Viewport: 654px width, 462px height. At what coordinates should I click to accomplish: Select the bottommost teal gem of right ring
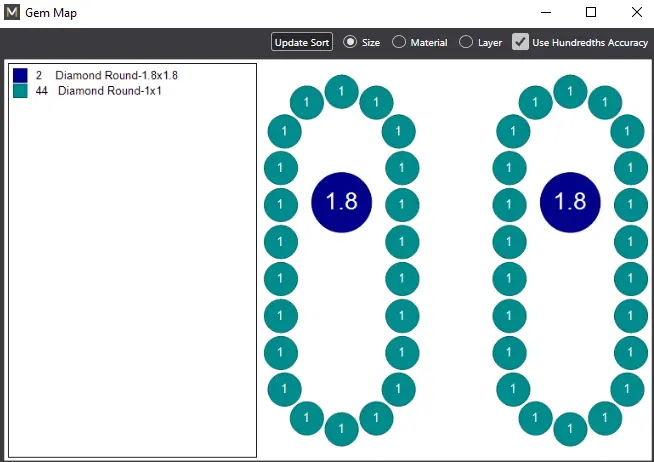570,428
